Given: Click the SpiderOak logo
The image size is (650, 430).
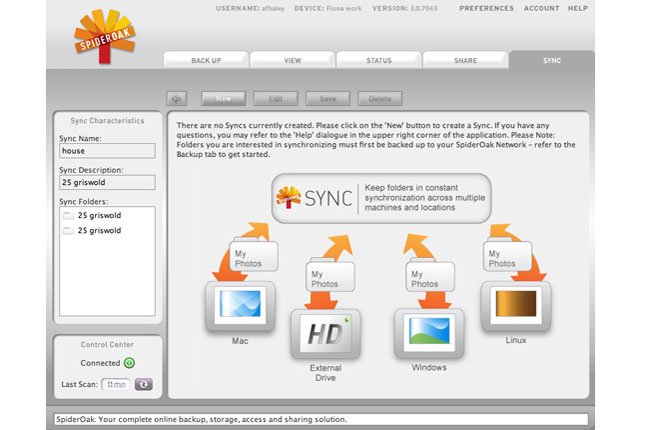Looking at the screenshot, I should (104, 36).
